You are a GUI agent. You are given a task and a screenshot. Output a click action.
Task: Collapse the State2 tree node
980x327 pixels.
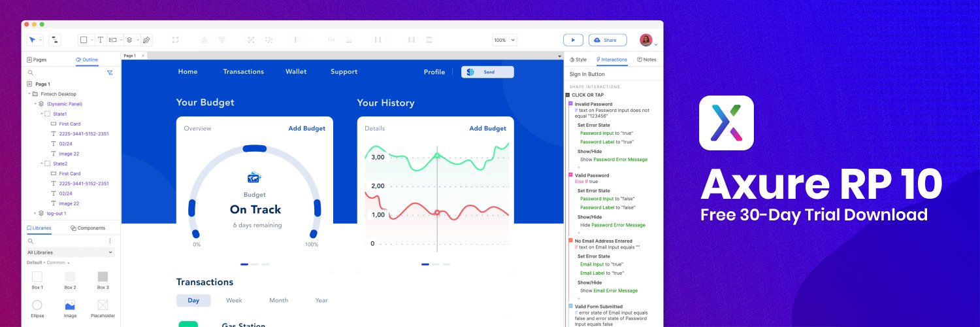coord(42,163)
